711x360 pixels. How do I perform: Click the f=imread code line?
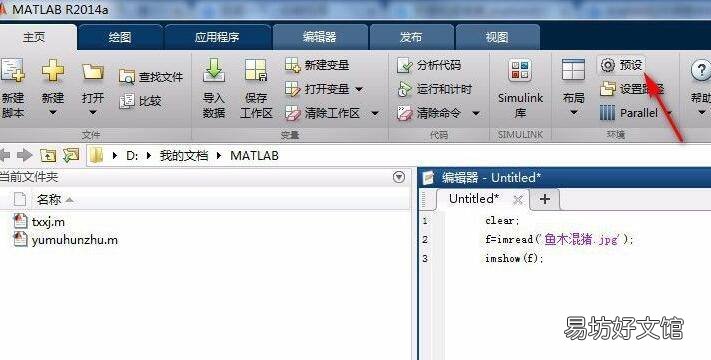pos(559,239)
